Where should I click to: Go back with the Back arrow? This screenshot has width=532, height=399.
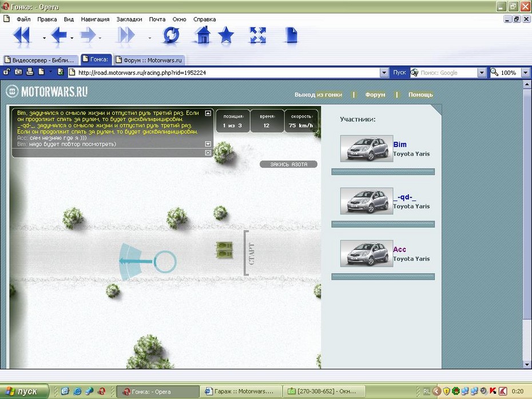(x=59, y=35)
